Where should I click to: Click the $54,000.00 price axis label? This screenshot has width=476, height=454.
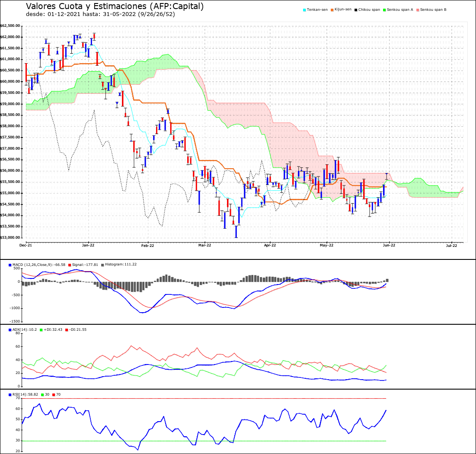pyautogui.click(x=10, y=215)
